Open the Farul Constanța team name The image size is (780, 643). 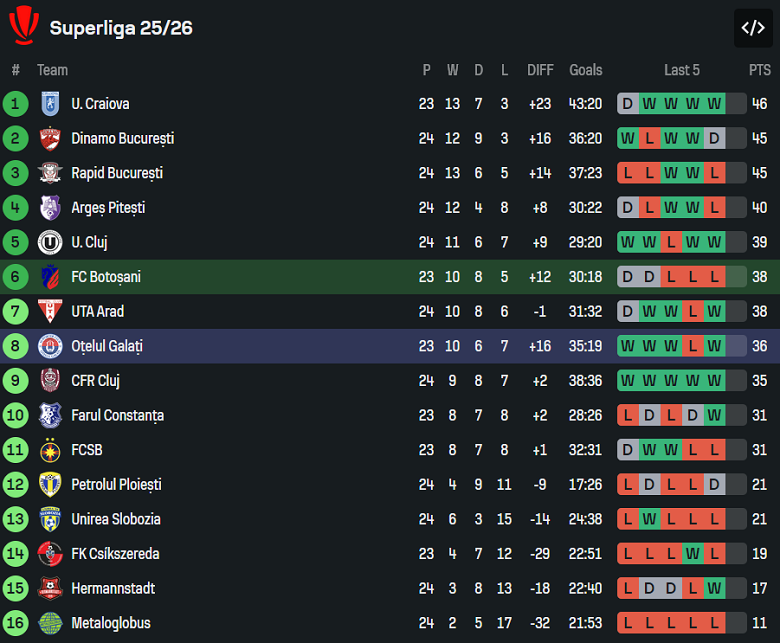pyautogui.click(x=117, y=415)
